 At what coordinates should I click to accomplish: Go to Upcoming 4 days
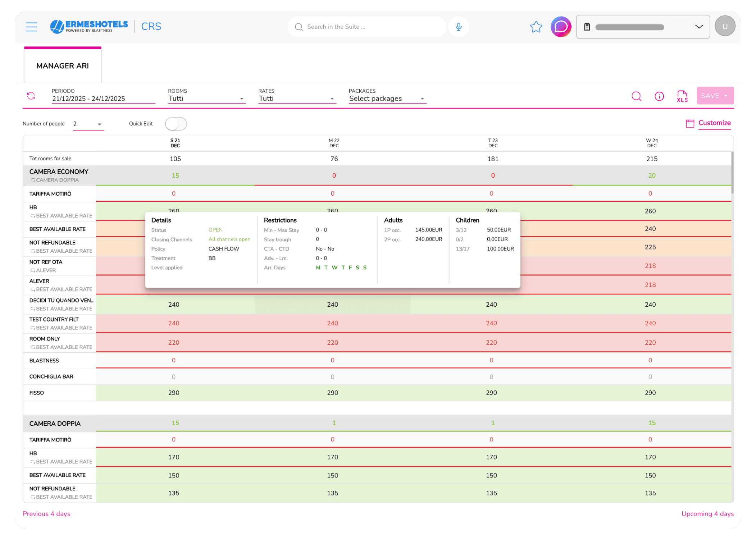pyautogui.click(x=707, y=514)
